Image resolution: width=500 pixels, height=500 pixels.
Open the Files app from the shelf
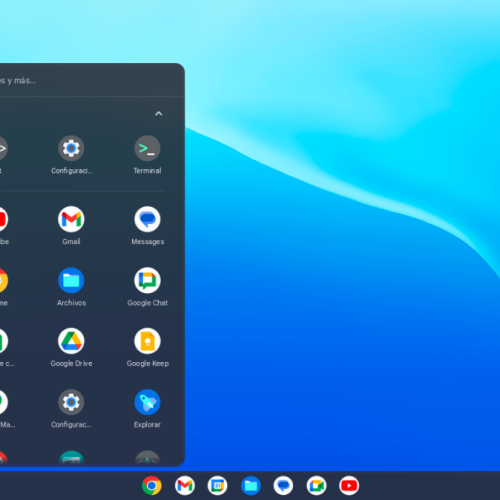coord(250,486)
